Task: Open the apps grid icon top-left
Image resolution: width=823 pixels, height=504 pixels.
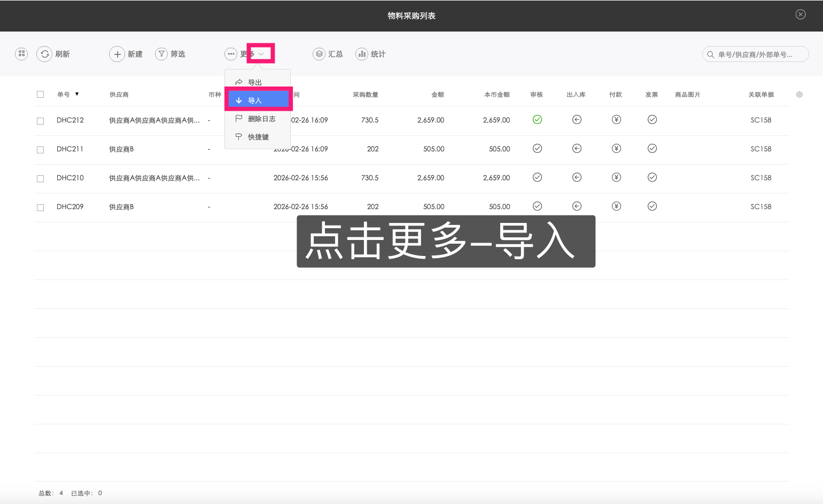Action: [x=21, y=53]
